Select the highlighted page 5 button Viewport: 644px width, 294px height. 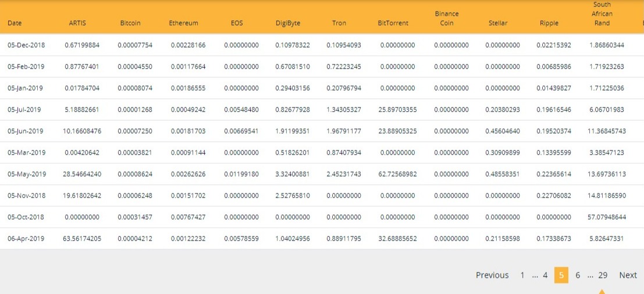561,275
